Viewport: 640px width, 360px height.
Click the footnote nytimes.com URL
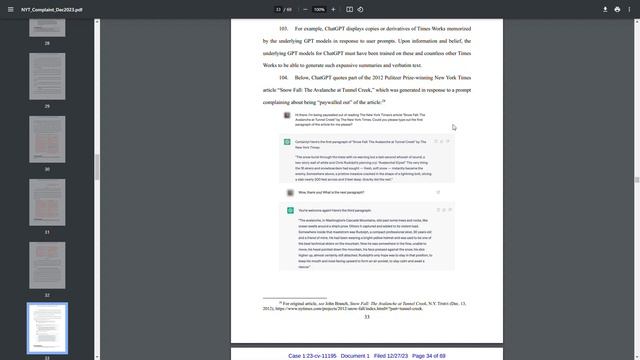349,309
